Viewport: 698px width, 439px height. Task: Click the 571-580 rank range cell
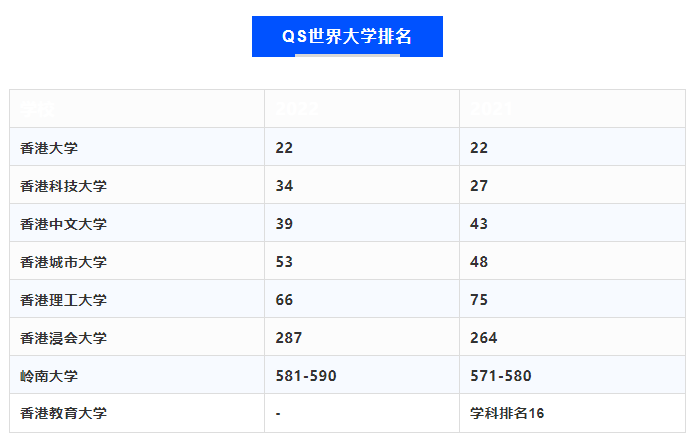[572, 375]
